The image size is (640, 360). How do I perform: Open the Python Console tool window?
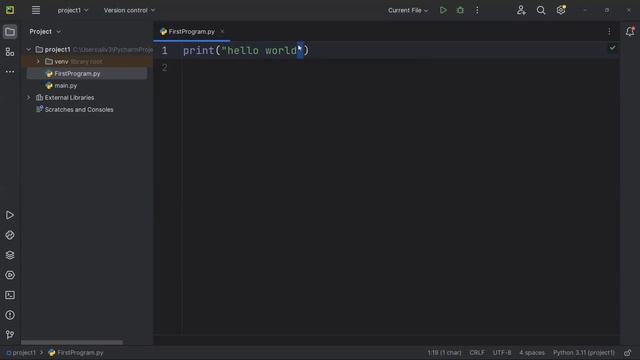(x=10, y=235)
